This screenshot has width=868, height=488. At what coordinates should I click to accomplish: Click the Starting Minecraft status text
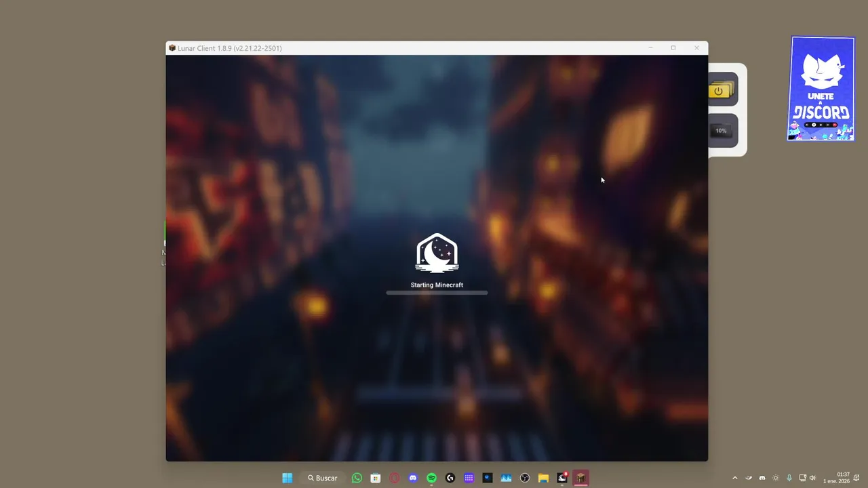tap(437, 285)
